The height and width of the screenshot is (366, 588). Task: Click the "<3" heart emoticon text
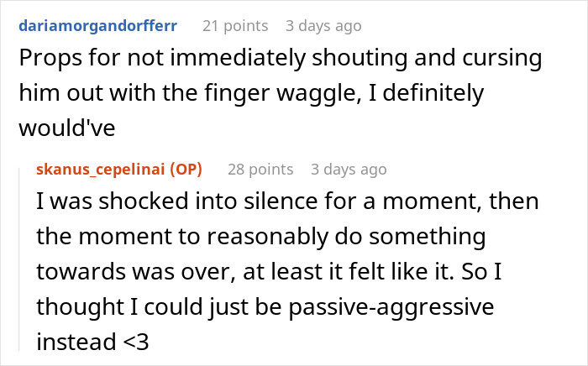[x=136, y=342]
